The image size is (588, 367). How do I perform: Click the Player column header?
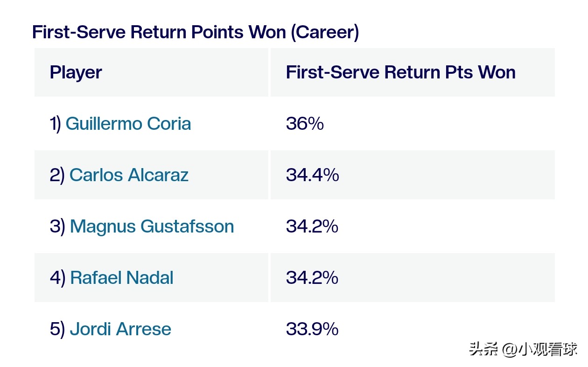[x=76, y=72]
